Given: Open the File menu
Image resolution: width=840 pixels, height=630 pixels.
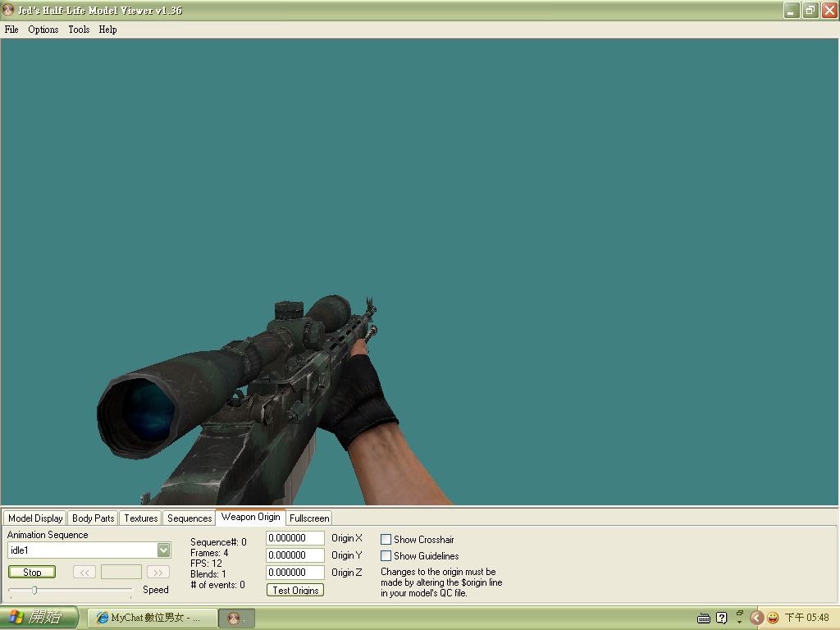Looking at the screenshot, I should (11, 30).
